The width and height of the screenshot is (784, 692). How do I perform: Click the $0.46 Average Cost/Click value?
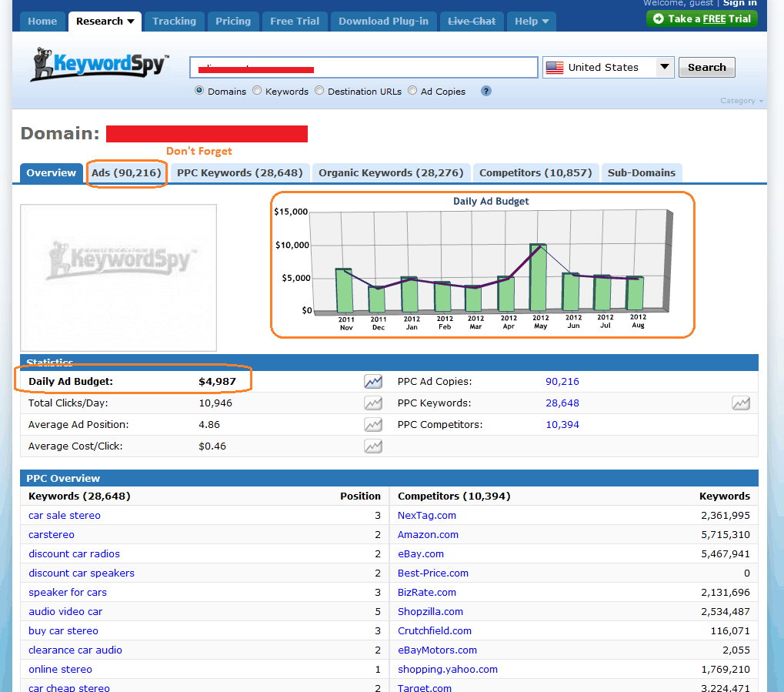click(212, 446)
